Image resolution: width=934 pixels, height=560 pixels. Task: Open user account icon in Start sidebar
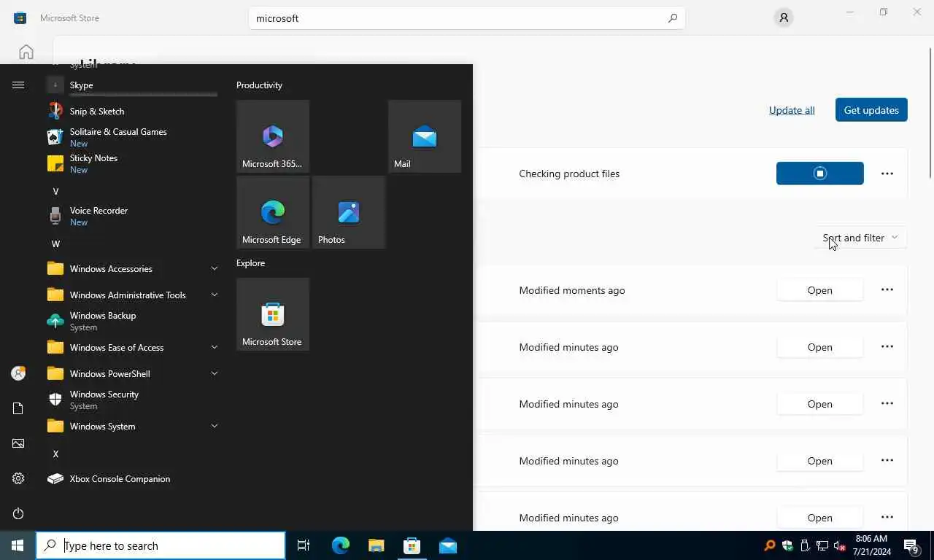coord(18,373)
